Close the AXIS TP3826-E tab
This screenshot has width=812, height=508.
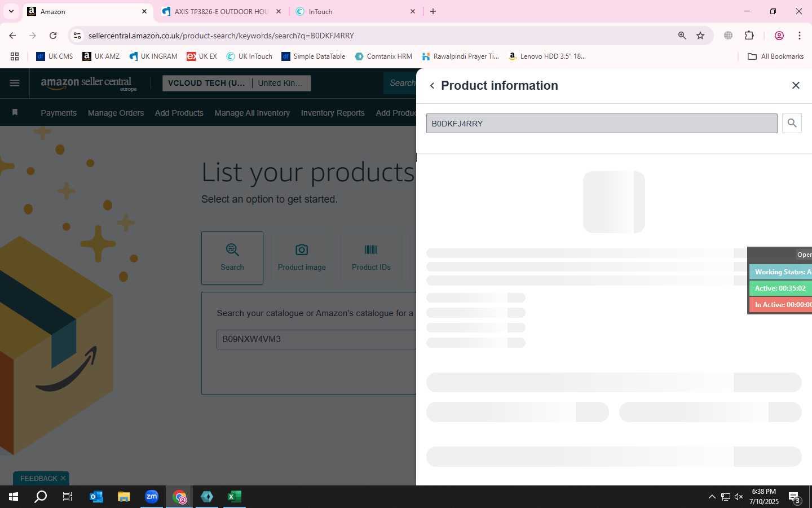[278, 11]
